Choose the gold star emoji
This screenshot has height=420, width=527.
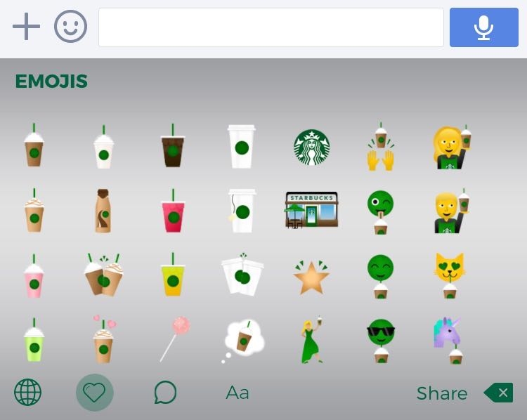(311, 277)
